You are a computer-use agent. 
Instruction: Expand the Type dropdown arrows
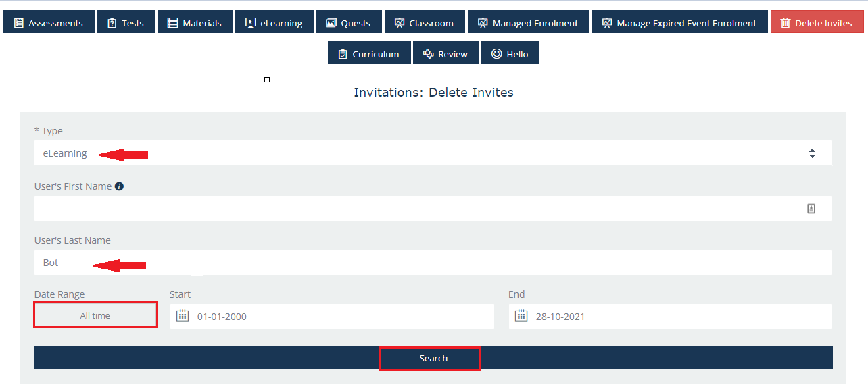pos(812,153)
